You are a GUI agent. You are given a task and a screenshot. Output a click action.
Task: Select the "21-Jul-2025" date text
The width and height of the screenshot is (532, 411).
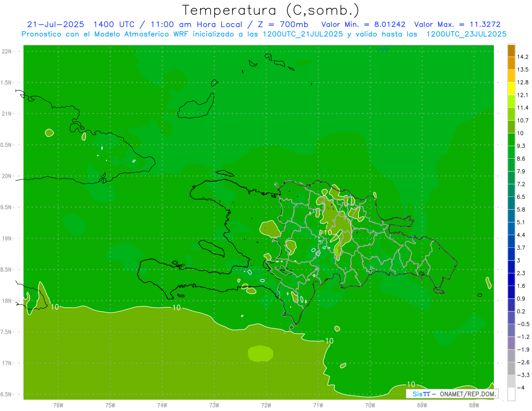pyautogui.click(x=57, y=25)
